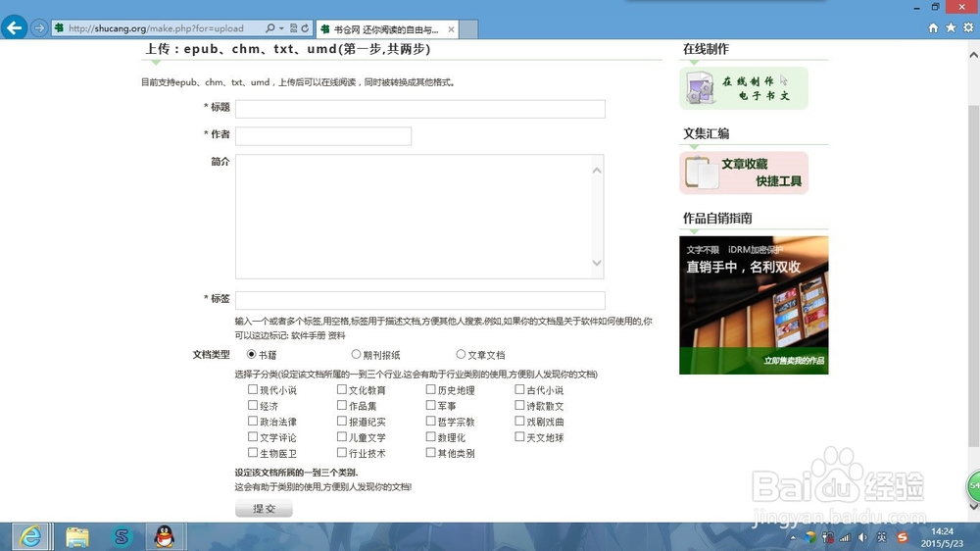
Task: Close the 书仓网 browser tab
Action: coord(451,29)
